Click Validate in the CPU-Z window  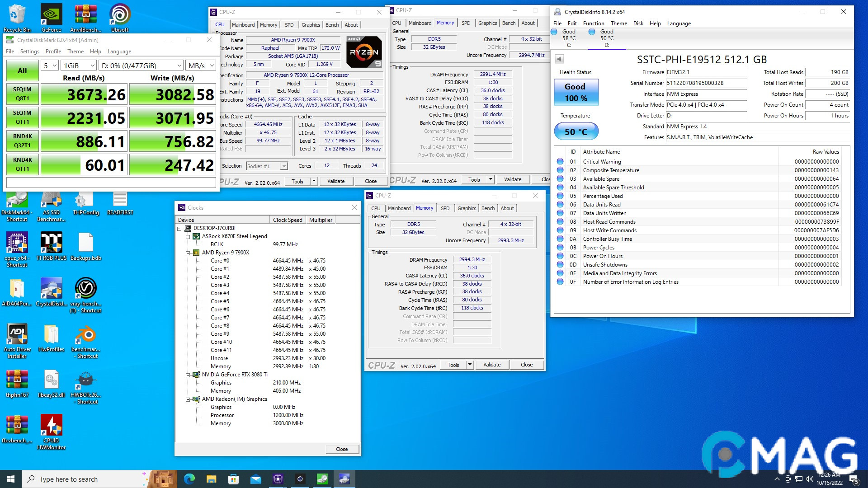click(336, 181)
